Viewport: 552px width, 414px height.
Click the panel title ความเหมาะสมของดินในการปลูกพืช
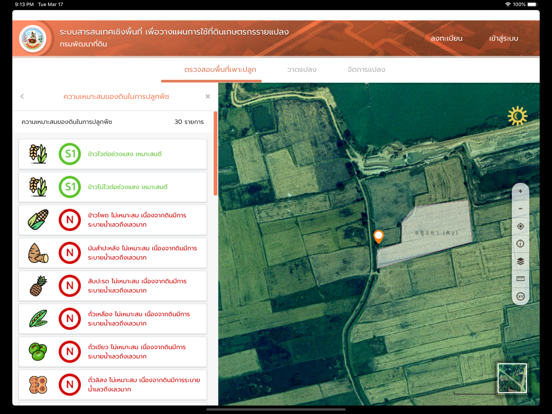point(116,96)
